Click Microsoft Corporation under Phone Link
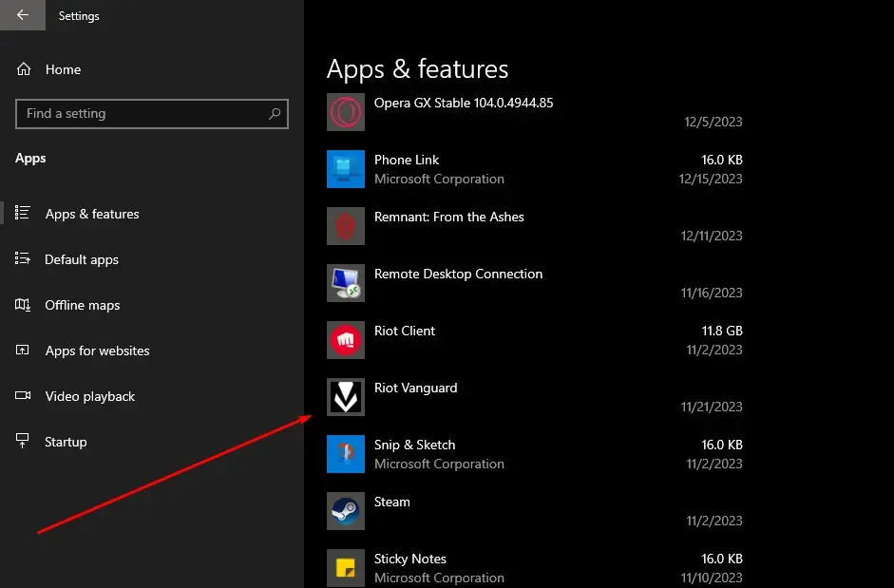This screenshot has height=588, width=894. point(439,180)
